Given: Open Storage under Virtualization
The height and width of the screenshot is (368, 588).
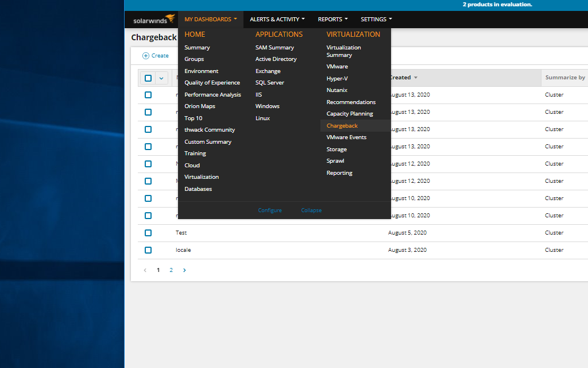Looking at the screenshot, I should click(x=336, y=149).
